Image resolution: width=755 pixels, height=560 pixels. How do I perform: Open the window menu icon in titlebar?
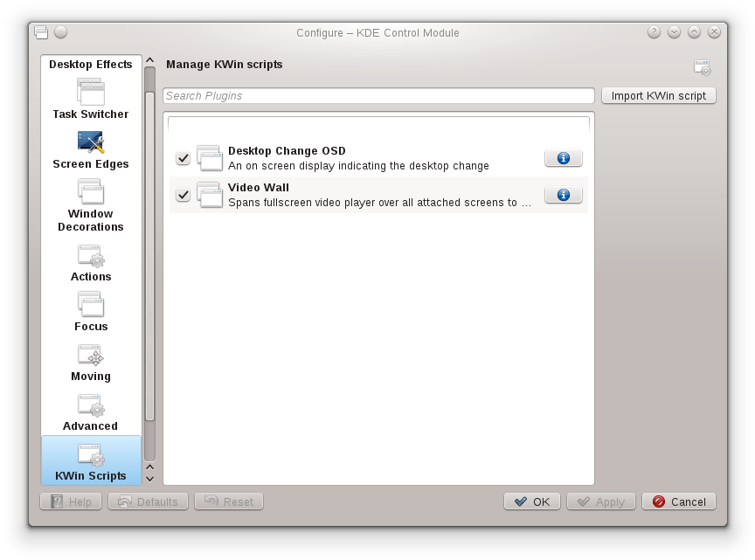(x=41, y=32)
